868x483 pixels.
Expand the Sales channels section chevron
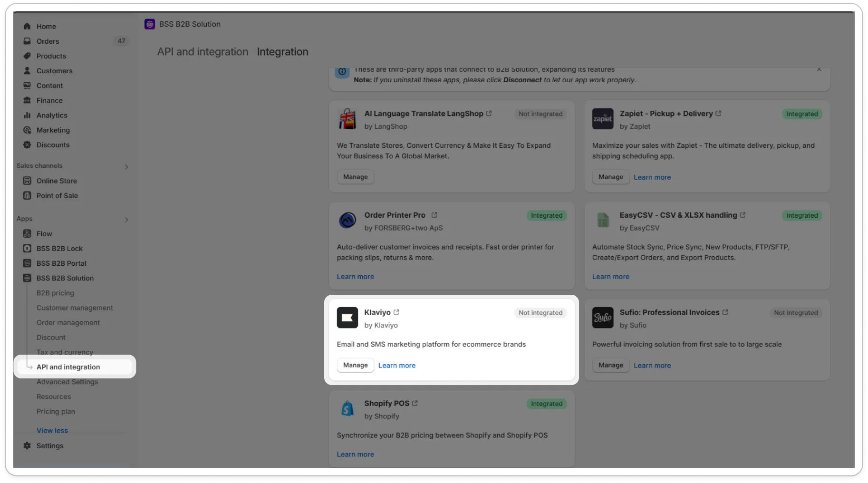(x=126, y=166)
